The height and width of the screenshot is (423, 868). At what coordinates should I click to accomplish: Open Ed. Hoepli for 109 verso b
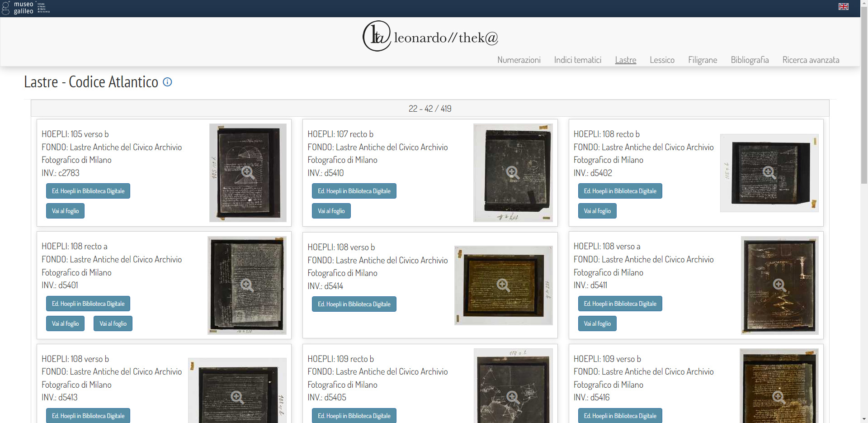point(620,415)
